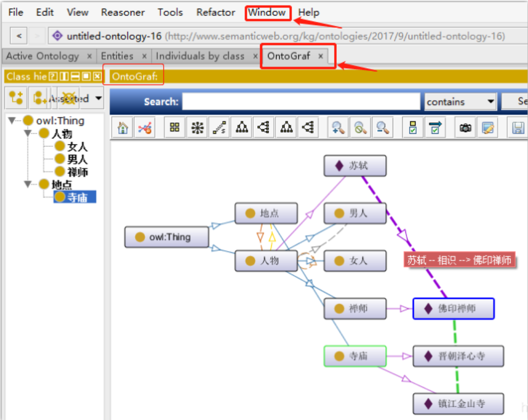Screen dimensions: 528x420
Task: Open the Window menu
Action: (x=267, y=12)
